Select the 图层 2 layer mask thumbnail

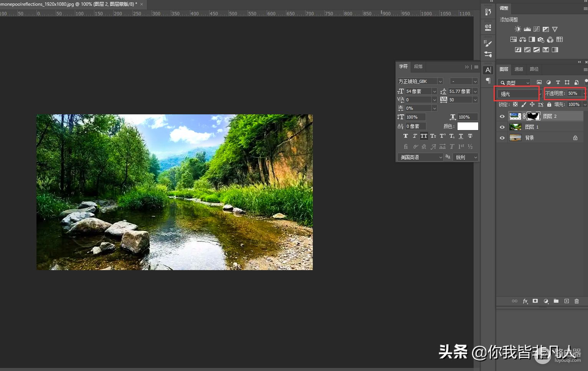533,116
